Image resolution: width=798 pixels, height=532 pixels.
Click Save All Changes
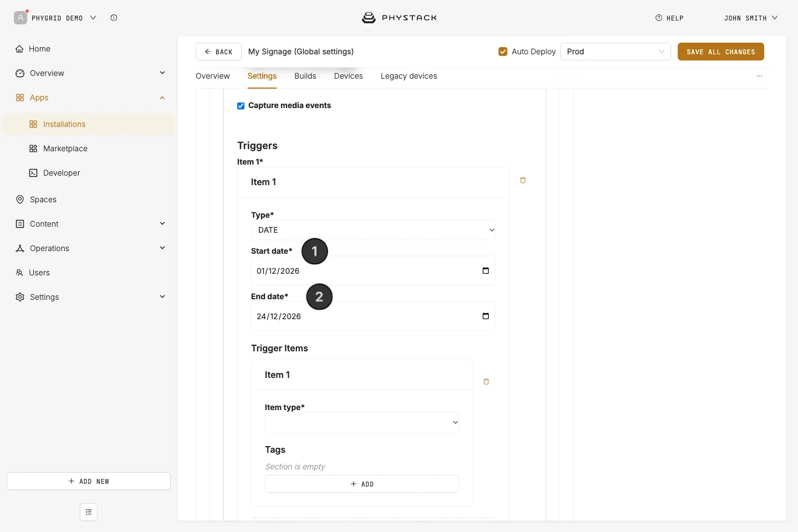[721, 52]
